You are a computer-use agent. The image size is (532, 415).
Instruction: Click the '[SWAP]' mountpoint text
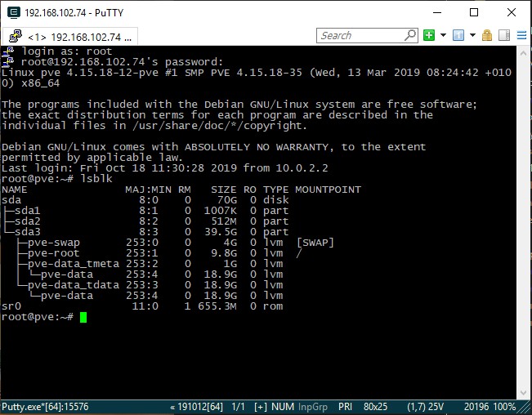pos(315,243)
